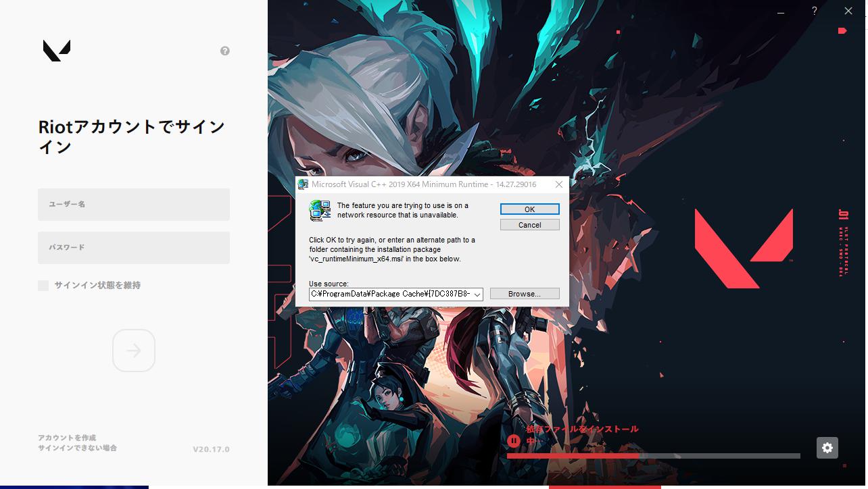This screenshot has height=489, width=868.
Task: Select the パスワード input field
Action: tap(133, 247)
